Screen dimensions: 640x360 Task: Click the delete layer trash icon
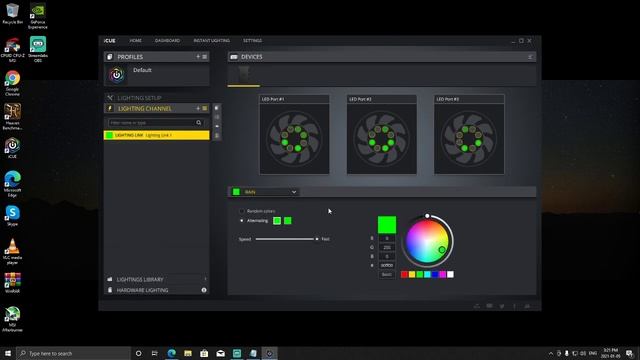point(217,136)
